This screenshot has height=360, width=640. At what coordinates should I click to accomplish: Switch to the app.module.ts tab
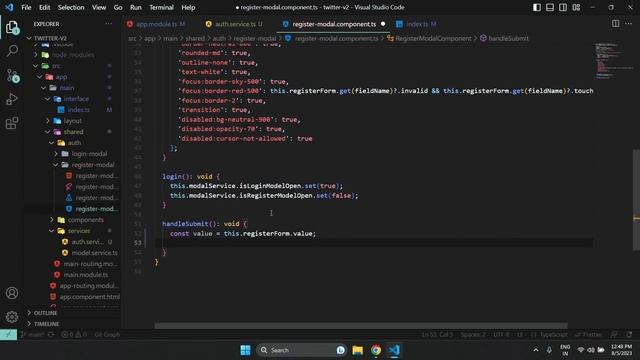pos(156,24)
